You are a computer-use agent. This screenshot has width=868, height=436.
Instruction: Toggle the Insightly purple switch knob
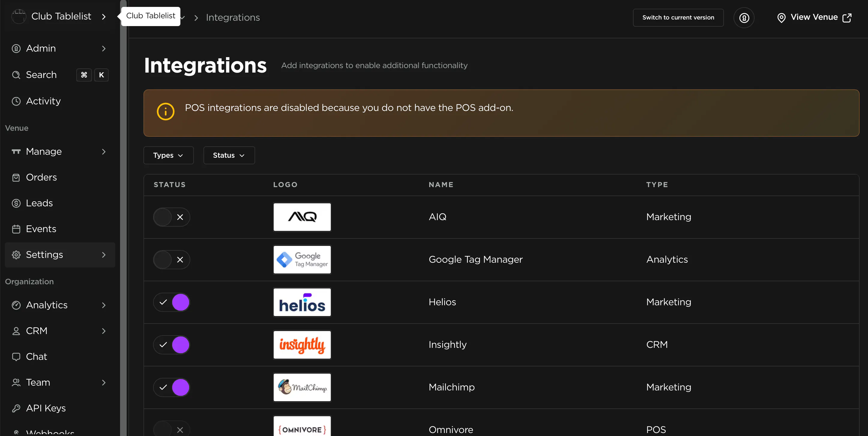click(181, 345)
